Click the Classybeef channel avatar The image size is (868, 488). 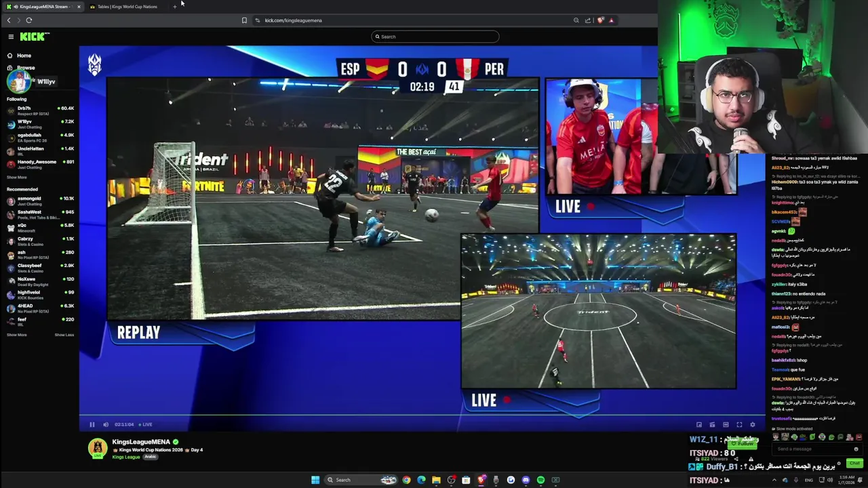point(11,268)
